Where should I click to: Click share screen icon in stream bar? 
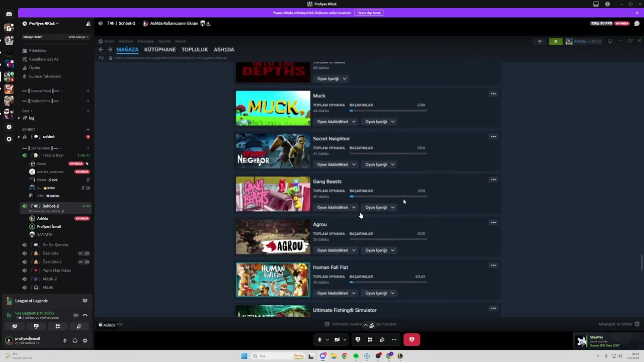tap(358, 340)
